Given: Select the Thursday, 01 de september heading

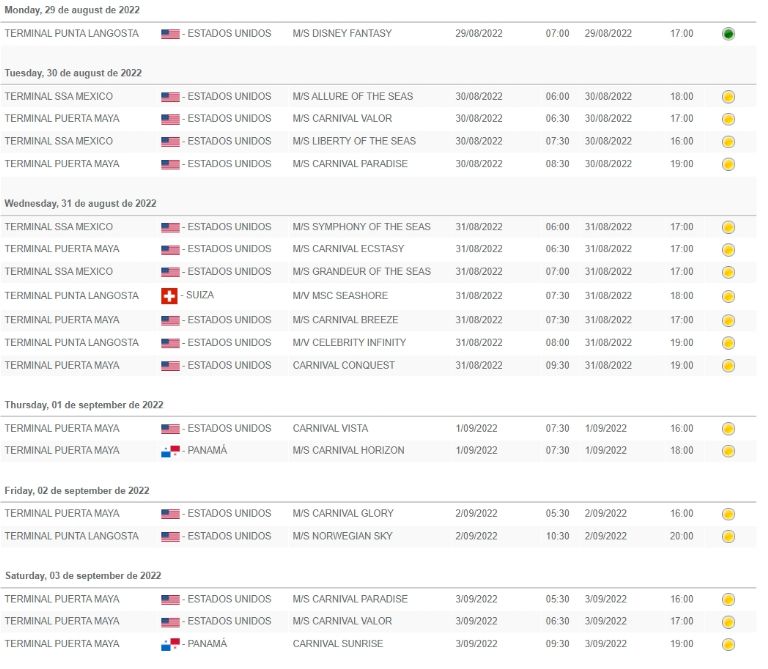Looking at the screenshot, I should (x=84, y=405).
